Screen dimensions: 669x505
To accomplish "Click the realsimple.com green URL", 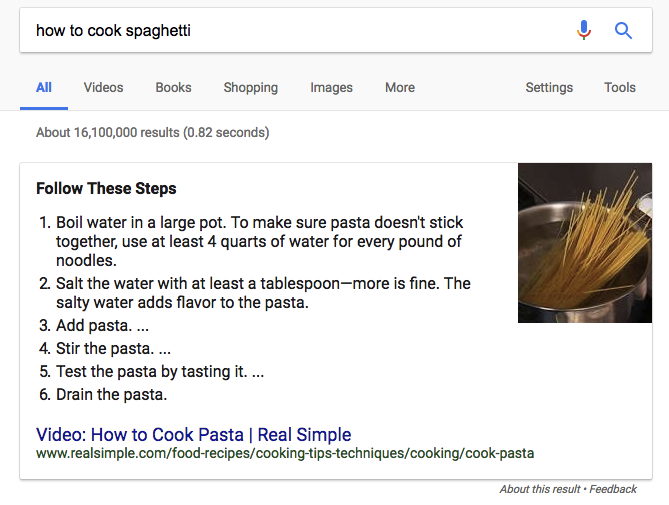I will pyautogui.click(x=285, y=453).
